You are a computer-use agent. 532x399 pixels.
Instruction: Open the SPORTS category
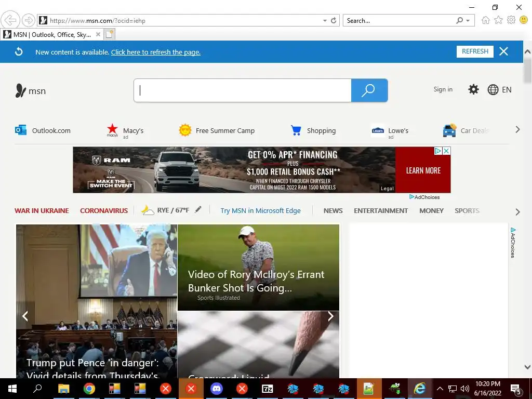467,211
